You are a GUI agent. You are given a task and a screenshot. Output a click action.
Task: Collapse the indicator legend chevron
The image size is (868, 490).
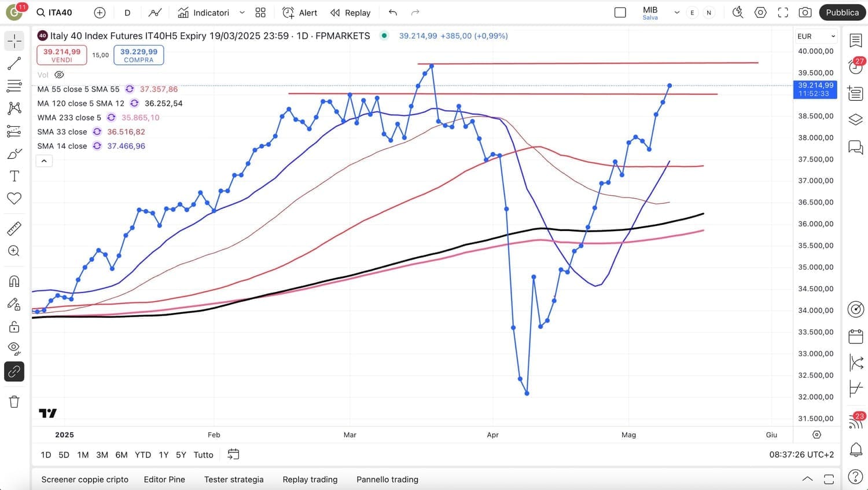[x=44, y=161]
